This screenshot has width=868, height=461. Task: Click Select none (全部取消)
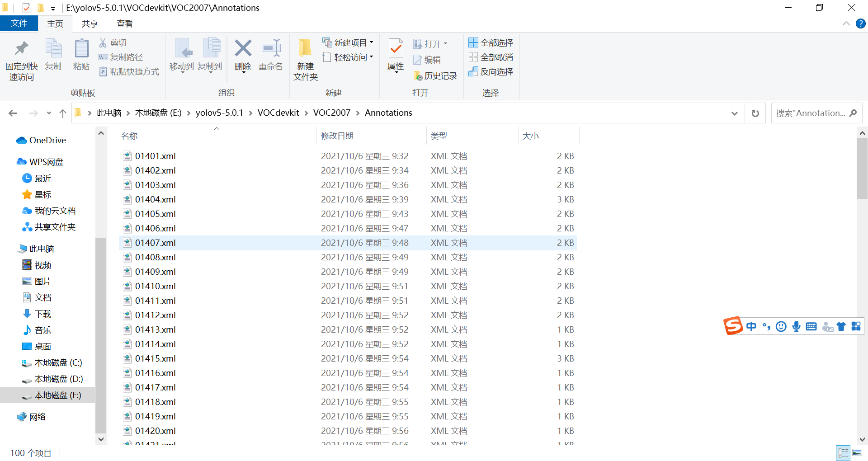pos(491,57)
